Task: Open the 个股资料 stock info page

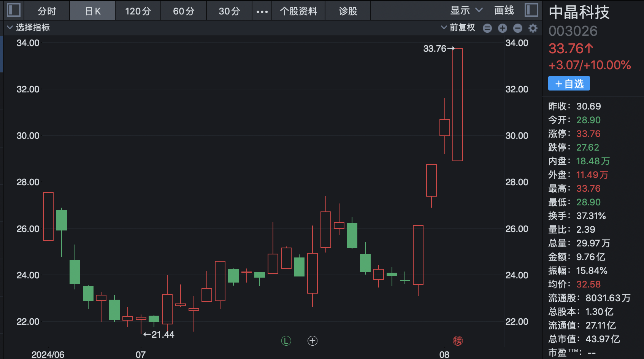Action: pyautogui.click(x=298, y=11)
